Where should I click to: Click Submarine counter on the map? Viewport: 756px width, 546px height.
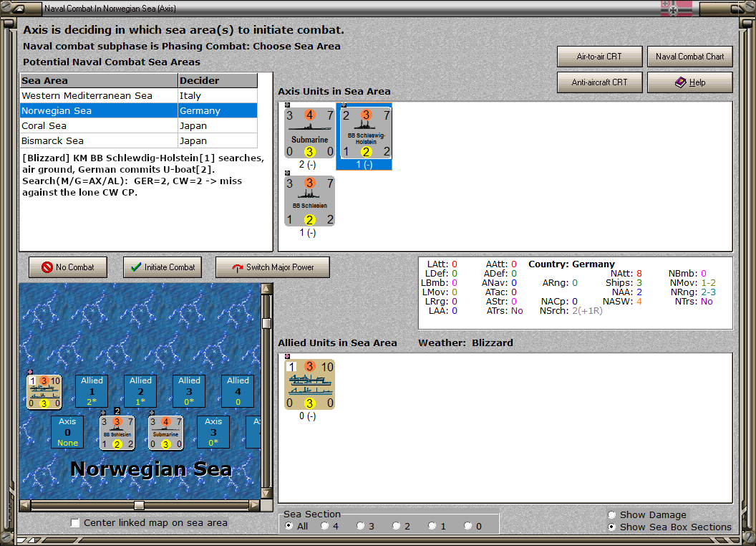pyautogui.click(x=166, y=433)
